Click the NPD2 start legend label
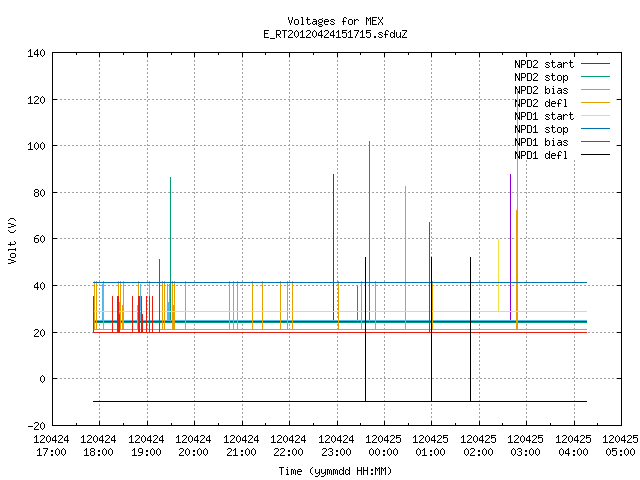 click(544, 64)
